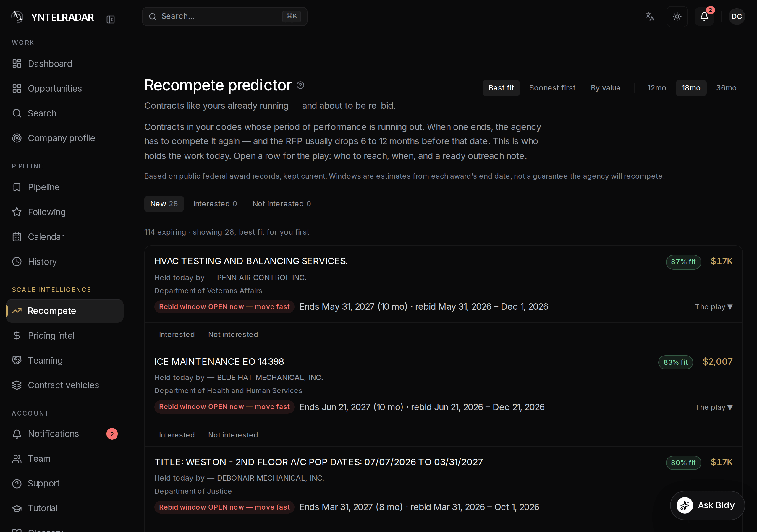Click the Contract vehicles layers icon
The image size is (757, 532).
17,385
